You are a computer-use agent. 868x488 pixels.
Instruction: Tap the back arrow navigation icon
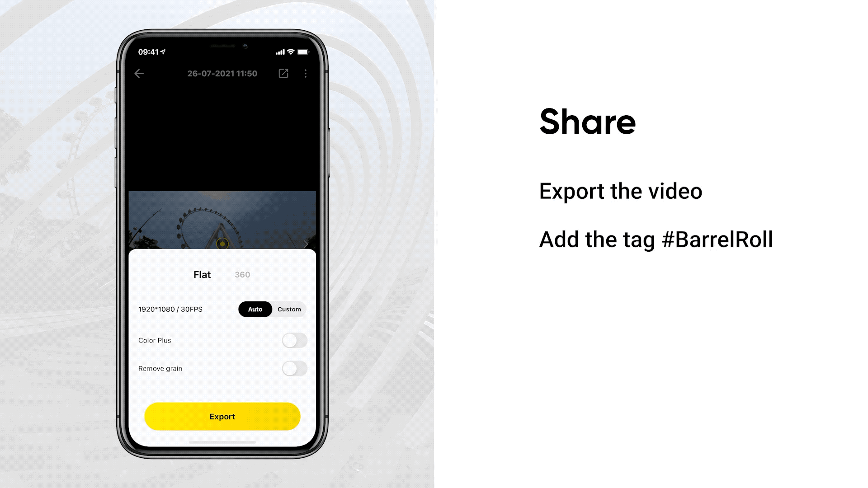coord(139,73)
